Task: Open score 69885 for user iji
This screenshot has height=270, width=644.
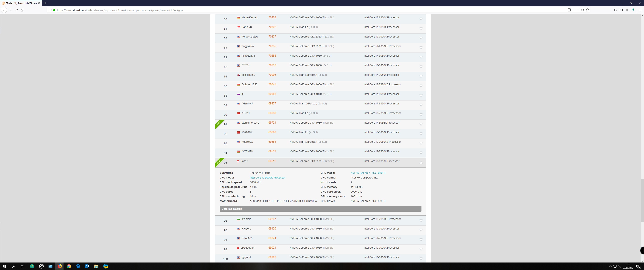Action: tap(272, 94)
